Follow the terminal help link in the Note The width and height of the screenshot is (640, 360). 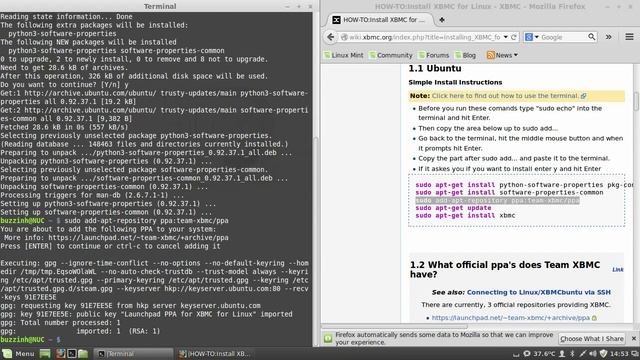(x=505, y=96)
